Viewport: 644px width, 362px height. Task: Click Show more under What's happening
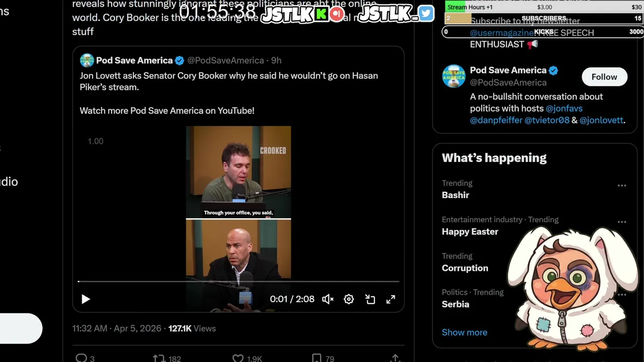[464, 332]
